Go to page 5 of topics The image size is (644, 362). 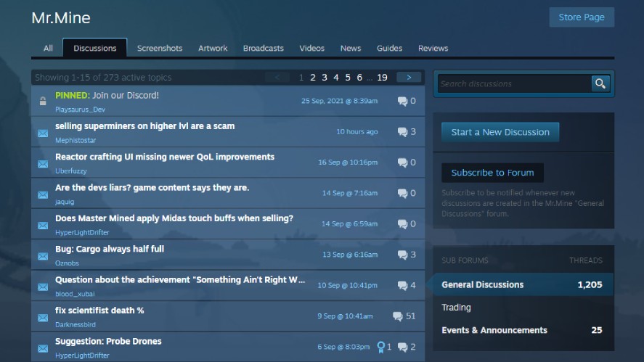coord(348,77)
